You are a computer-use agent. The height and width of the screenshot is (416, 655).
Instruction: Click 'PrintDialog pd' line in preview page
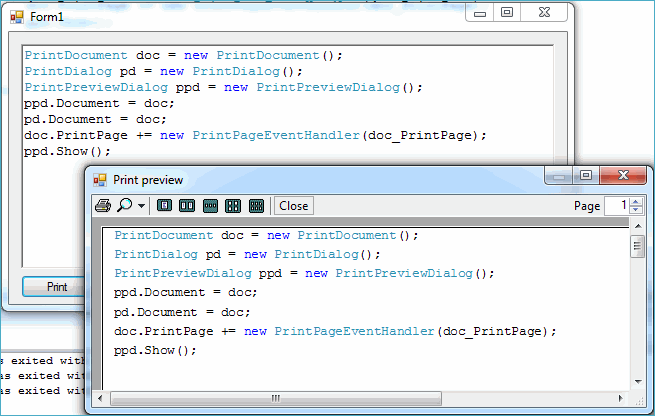click(x=247, y=254)
